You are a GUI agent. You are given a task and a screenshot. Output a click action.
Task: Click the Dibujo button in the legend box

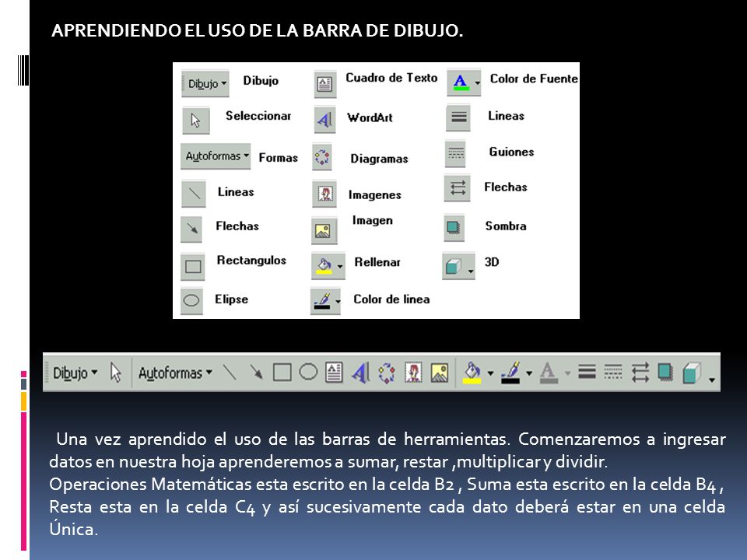205,84
